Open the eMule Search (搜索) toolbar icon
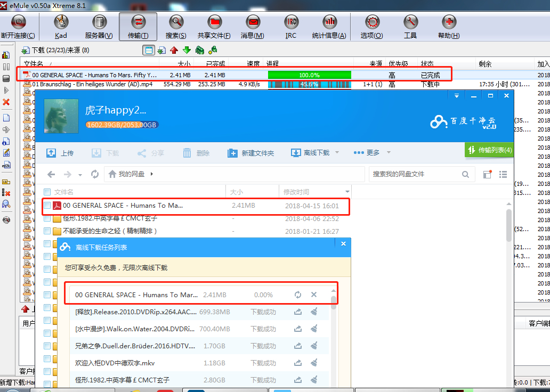The image size is (550, 392). 176,22
